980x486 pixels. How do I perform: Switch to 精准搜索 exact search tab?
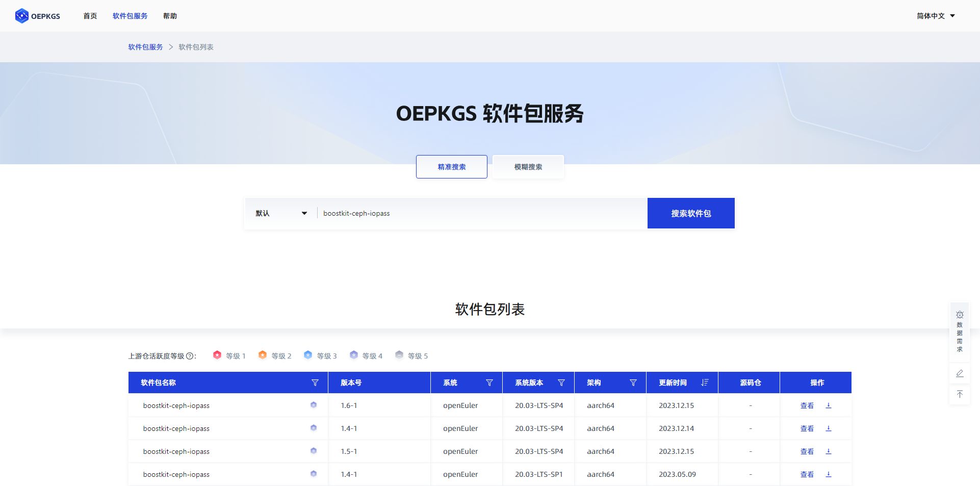(x=452, y=167)
